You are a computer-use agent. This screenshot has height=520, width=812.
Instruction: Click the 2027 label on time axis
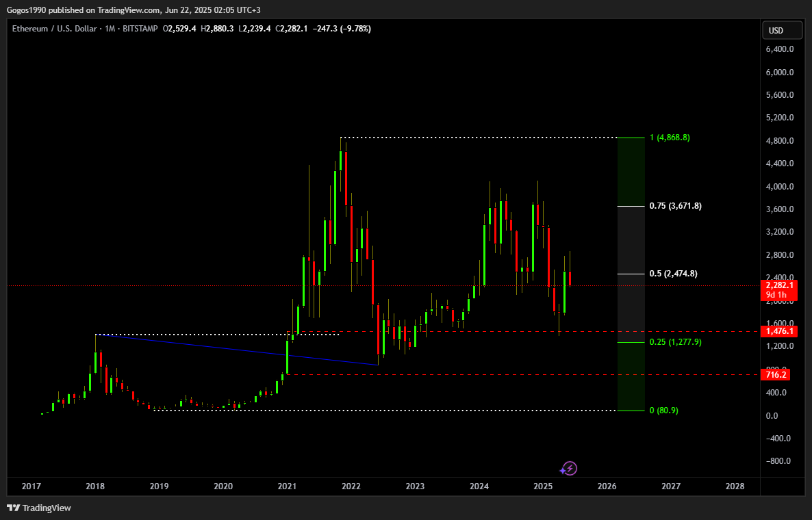pyautogui.click(x=671, y=486)
